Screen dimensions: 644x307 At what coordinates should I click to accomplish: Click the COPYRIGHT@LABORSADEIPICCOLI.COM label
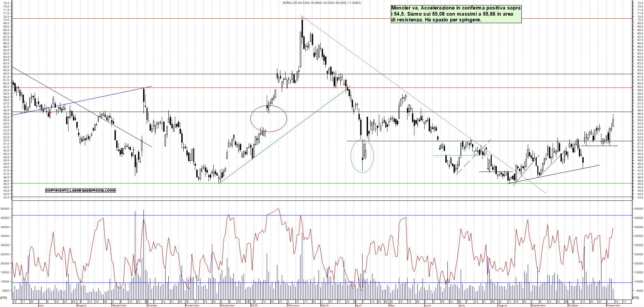[80, 190]
